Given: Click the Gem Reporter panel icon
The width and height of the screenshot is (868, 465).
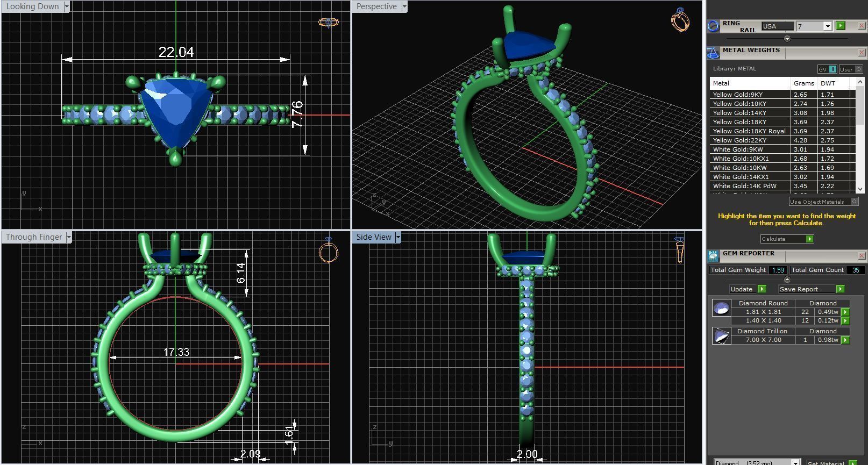Looking at the screenshot, I should click(713, 256).
